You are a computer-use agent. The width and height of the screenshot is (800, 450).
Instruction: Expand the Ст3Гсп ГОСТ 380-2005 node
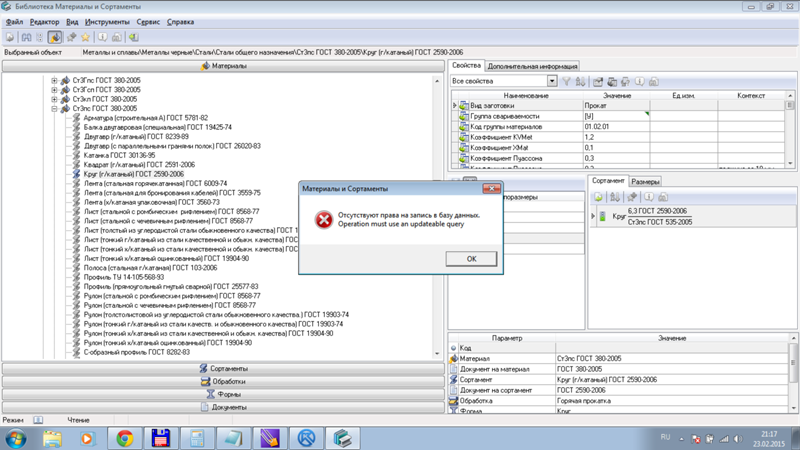pyautogui.click(x=54, y=90)
